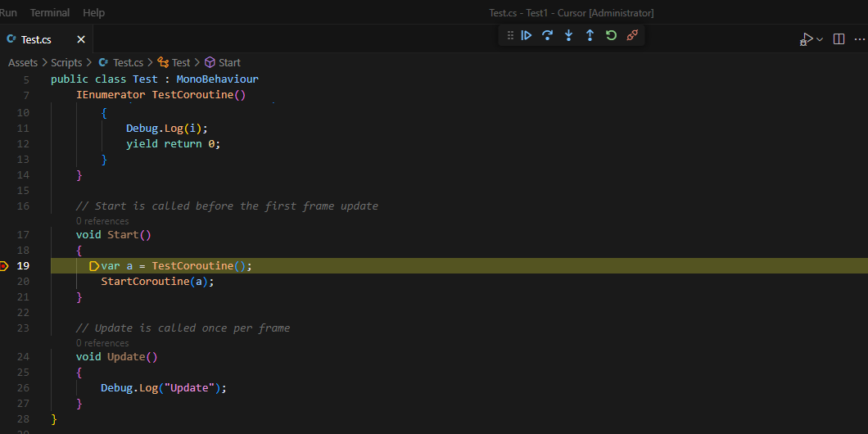The image size is (868, 434).
Task: Restart the debug session
Action: tap(611, 35)
